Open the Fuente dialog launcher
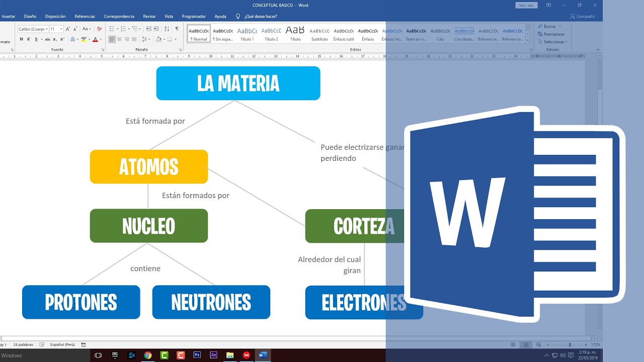The height and width of the screenshot is (362, 644). point(103,50)
